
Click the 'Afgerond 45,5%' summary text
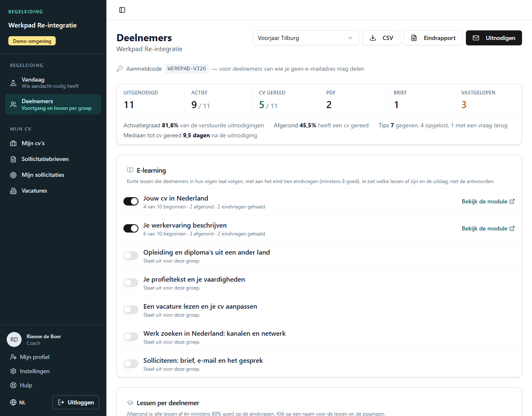pos(321,125)
